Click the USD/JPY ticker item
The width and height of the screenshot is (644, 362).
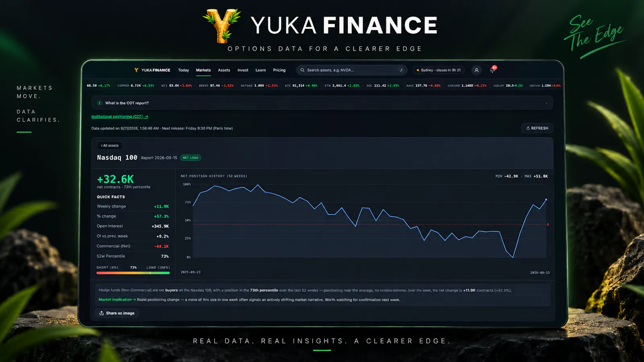[x=508, y=86]
